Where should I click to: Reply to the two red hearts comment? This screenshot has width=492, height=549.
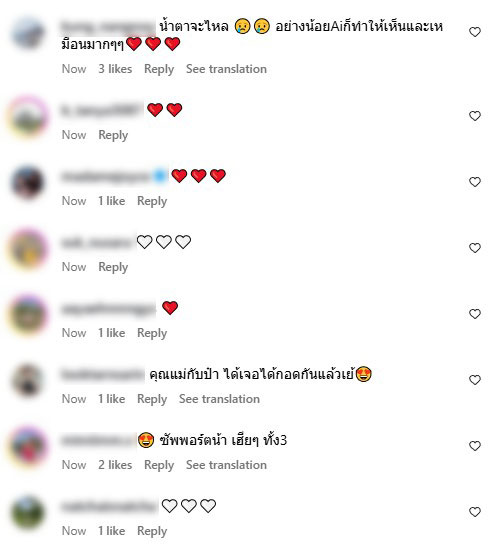113,135
